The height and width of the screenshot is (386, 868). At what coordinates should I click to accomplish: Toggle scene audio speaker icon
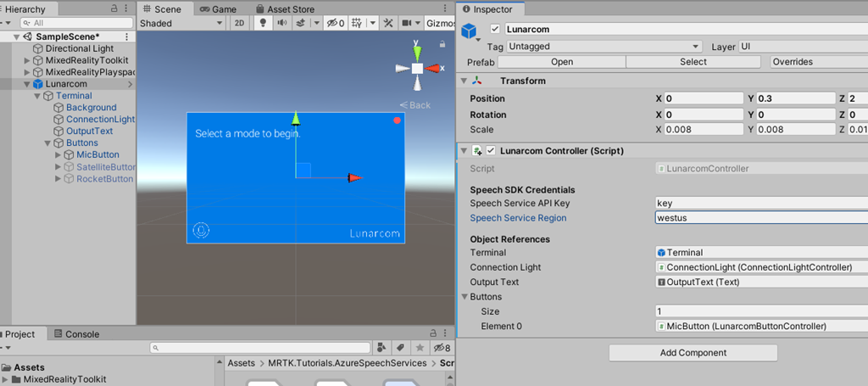[x=282, y=23]
